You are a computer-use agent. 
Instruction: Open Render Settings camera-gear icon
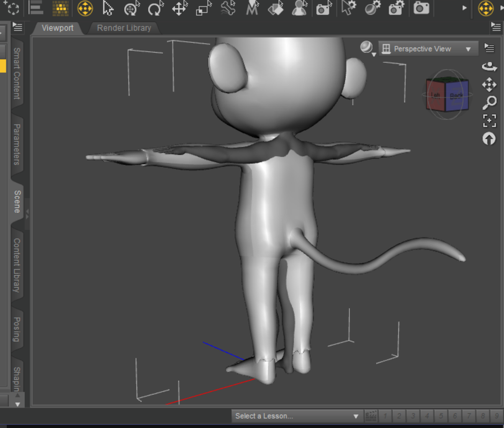396,9
